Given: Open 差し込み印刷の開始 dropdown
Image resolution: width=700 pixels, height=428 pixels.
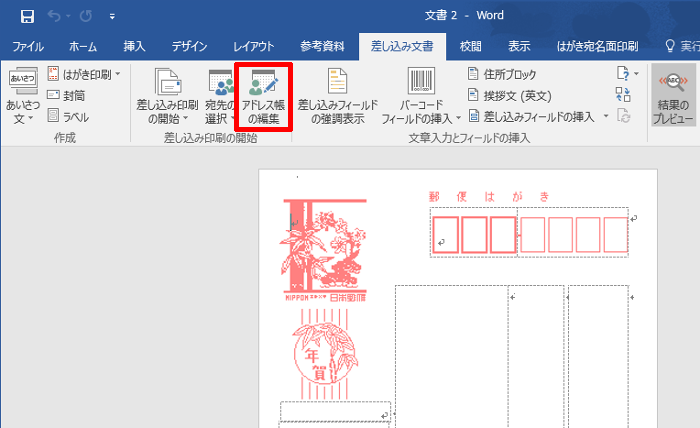Looking at the screenshot, I should pyautogui.click(x=167, y=96).
